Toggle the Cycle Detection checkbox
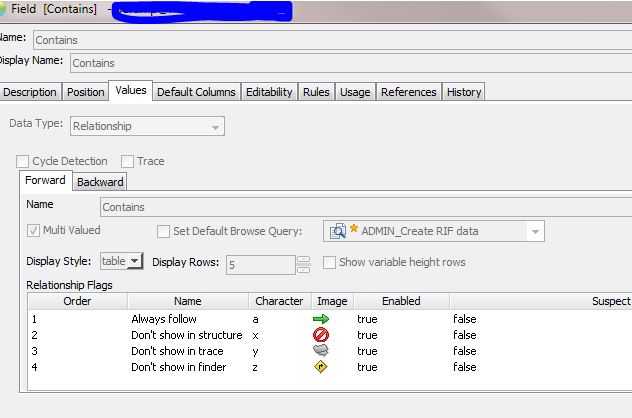The height and width of the screenshot is (418, 632). coord(22,161)
